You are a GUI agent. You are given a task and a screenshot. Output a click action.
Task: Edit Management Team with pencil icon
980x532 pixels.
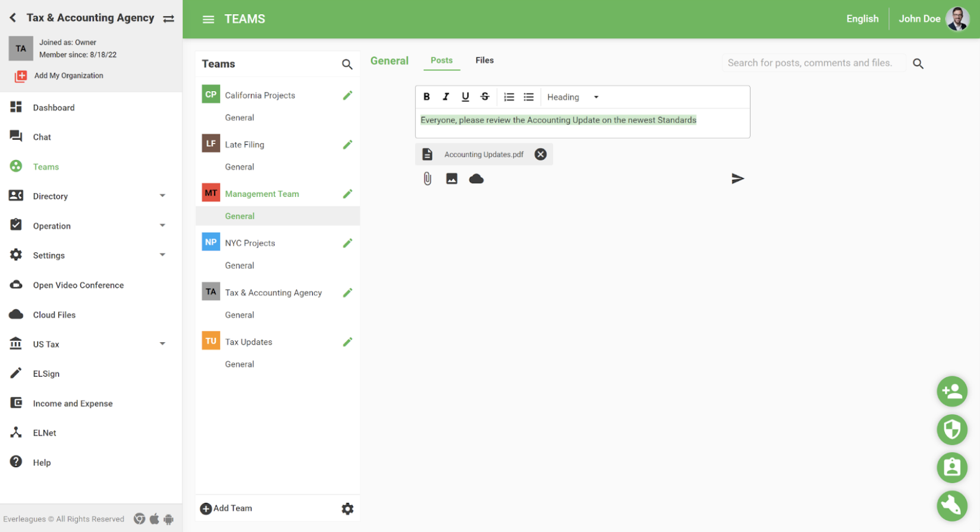tap(348, 194)
